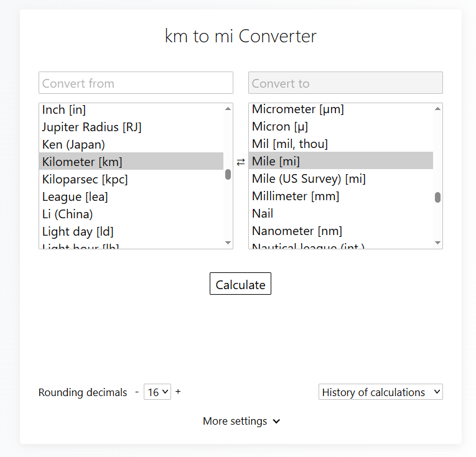Viewport: 476px width, 457px height.
Task: Choose Mile (US Survey) [mi] target unit
Action: 309,179
